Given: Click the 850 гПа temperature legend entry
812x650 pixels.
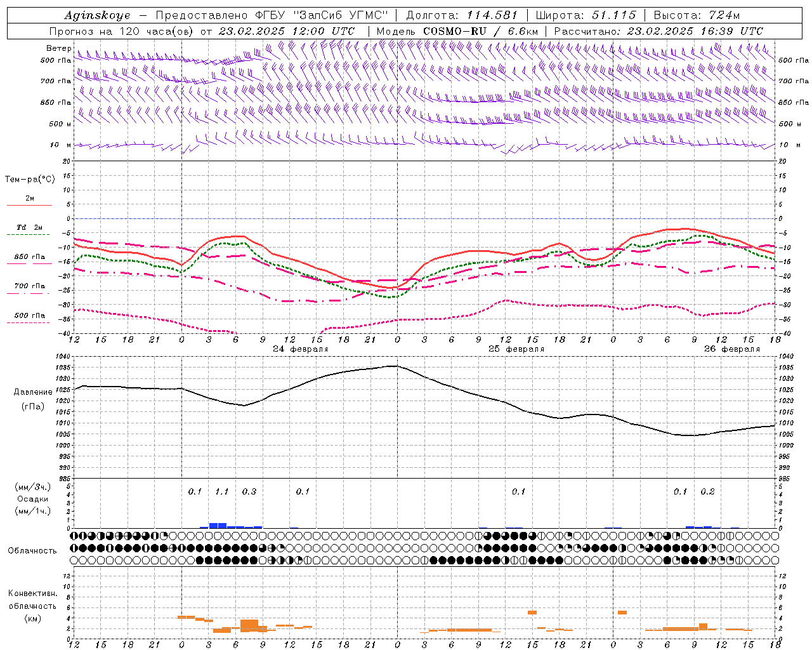Looking at the screenshot, I should 30,257.
